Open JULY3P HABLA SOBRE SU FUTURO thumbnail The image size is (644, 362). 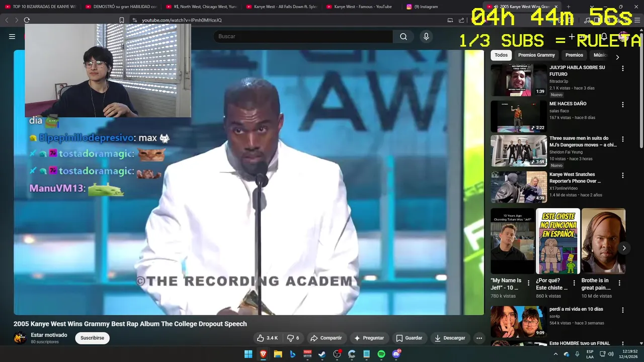click(519, 80)
